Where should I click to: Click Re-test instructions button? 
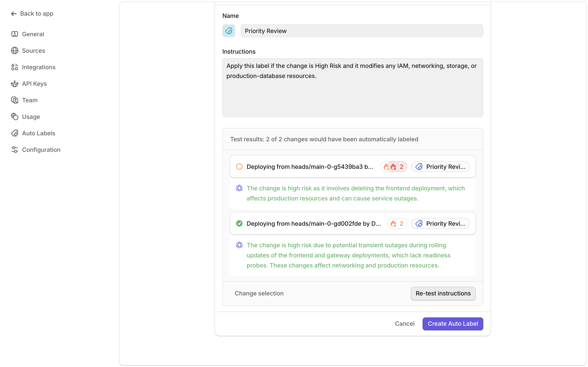(443, 293)
